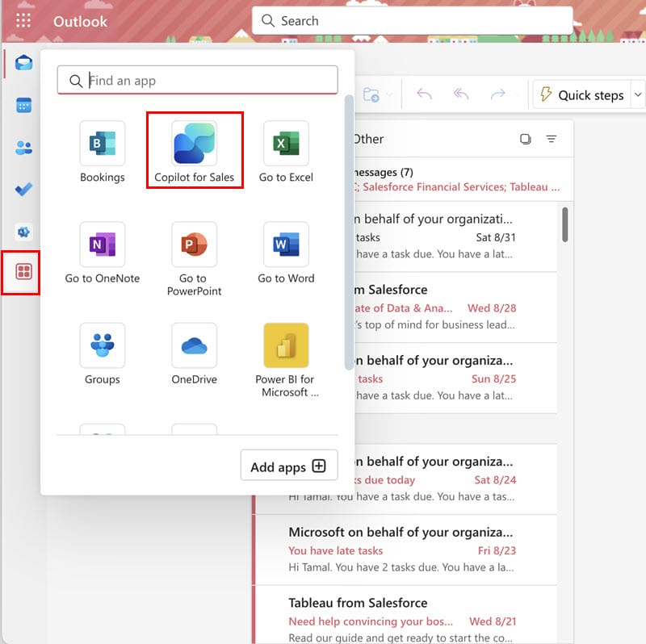Open the Filter messages icon

(x=552, y=139)
